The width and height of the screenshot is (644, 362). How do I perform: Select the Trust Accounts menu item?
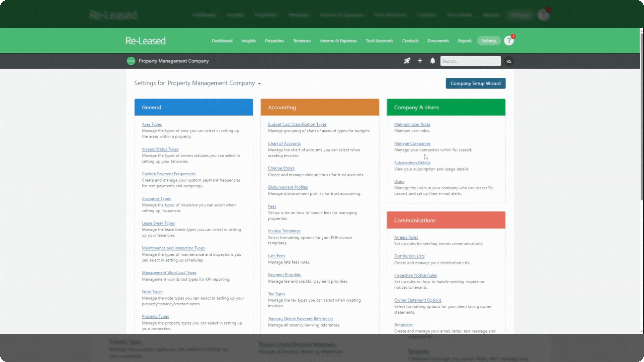(379, 41)
